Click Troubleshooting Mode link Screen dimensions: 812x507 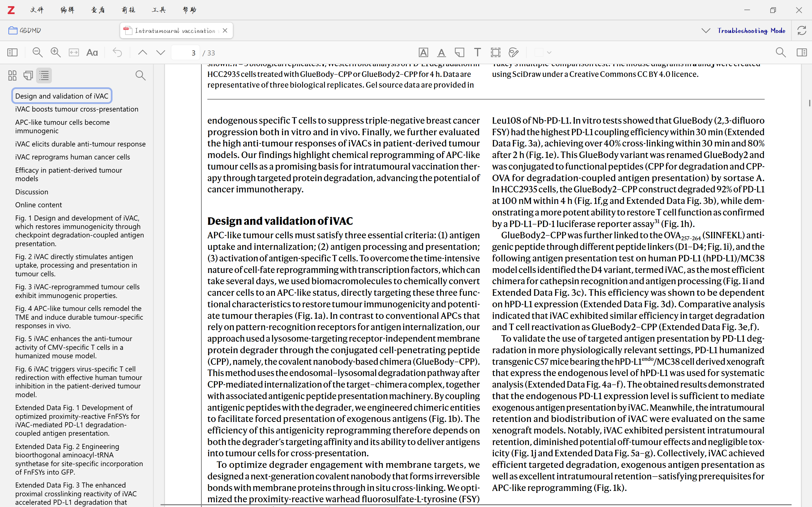(x=751, y=30)
